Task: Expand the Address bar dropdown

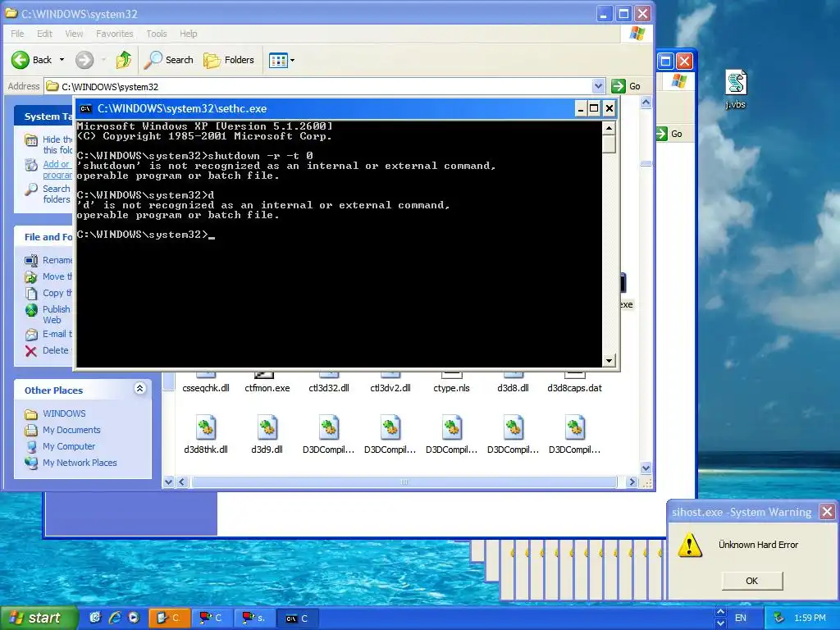Action: click(x=598, y=86)
